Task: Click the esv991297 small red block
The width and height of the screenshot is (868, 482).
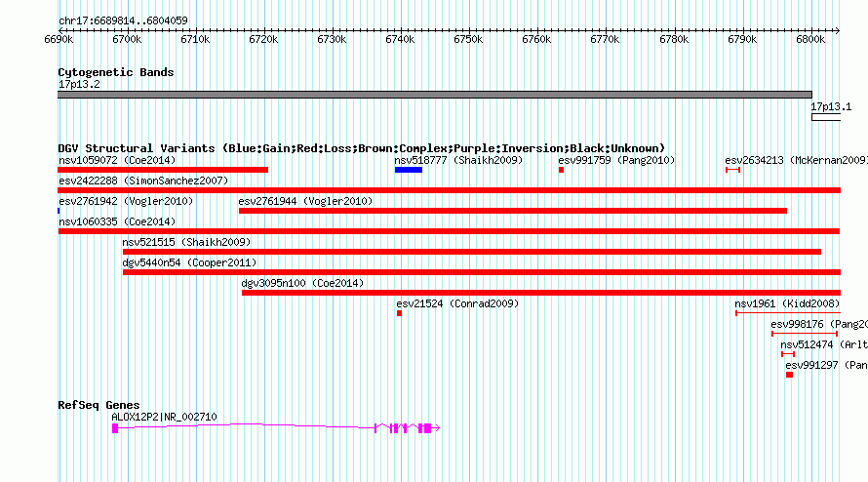Action: point(789,375)
